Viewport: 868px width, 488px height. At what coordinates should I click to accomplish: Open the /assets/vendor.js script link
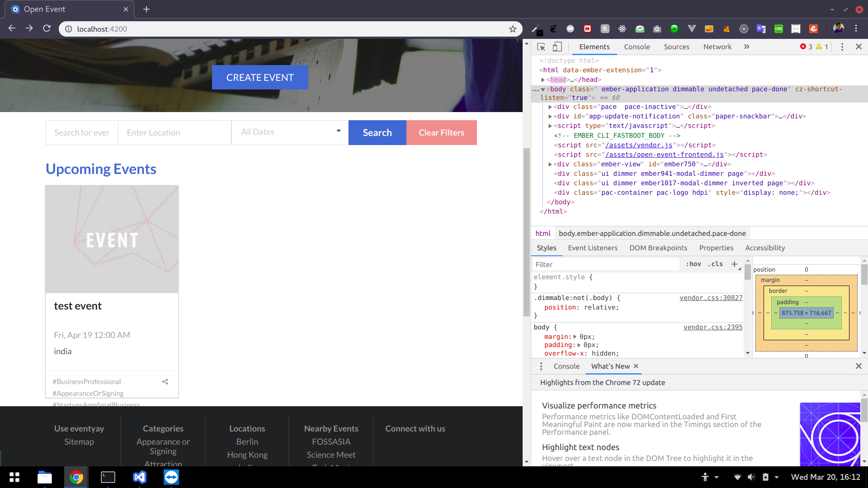639,145
